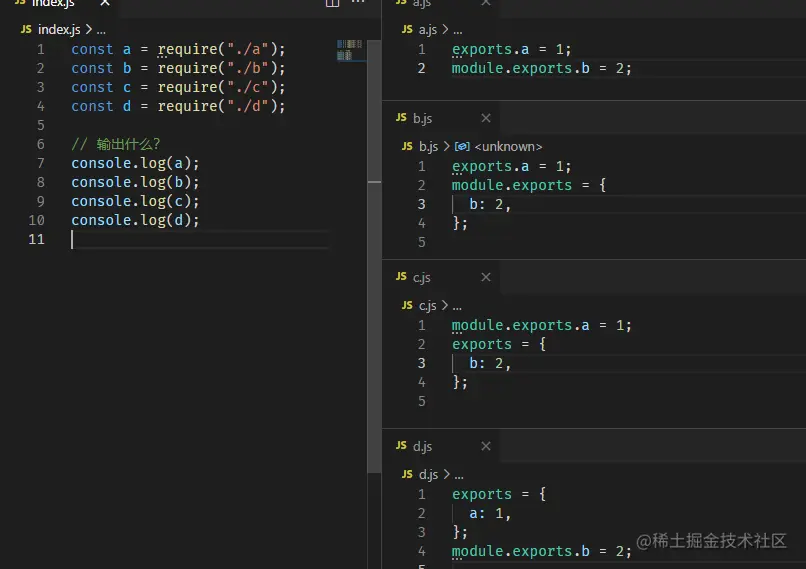Click console.log(a); in index.js
806x569 pixels.
coord(135,163)
